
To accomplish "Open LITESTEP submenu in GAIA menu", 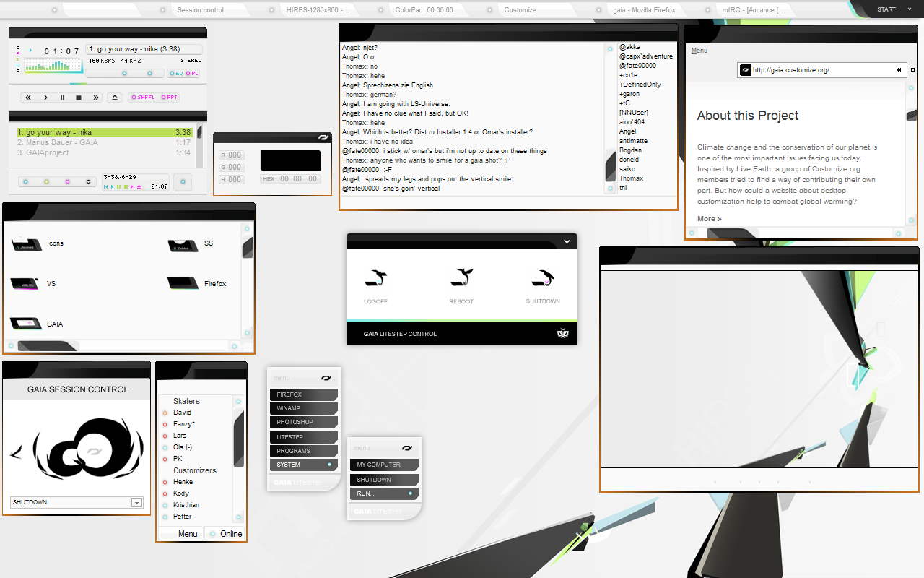I will [x=304, y=437].
